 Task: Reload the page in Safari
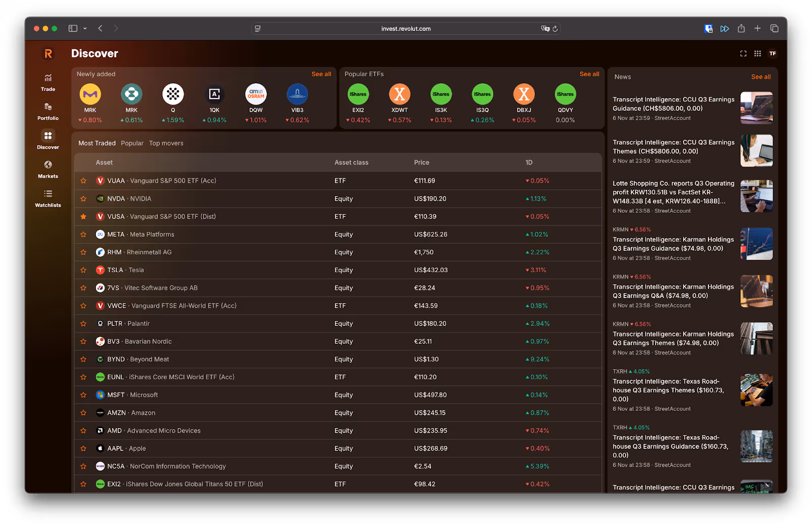pyautogui.click(x=555, y=29)
